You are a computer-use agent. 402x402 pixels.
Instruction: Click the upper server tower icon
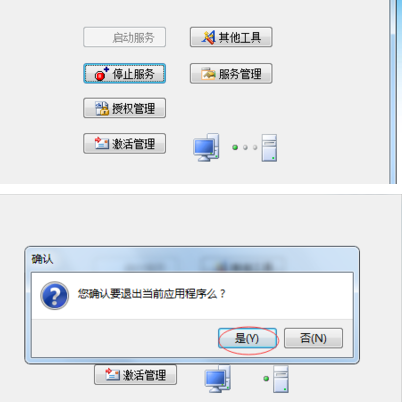[x=269, y=148]
